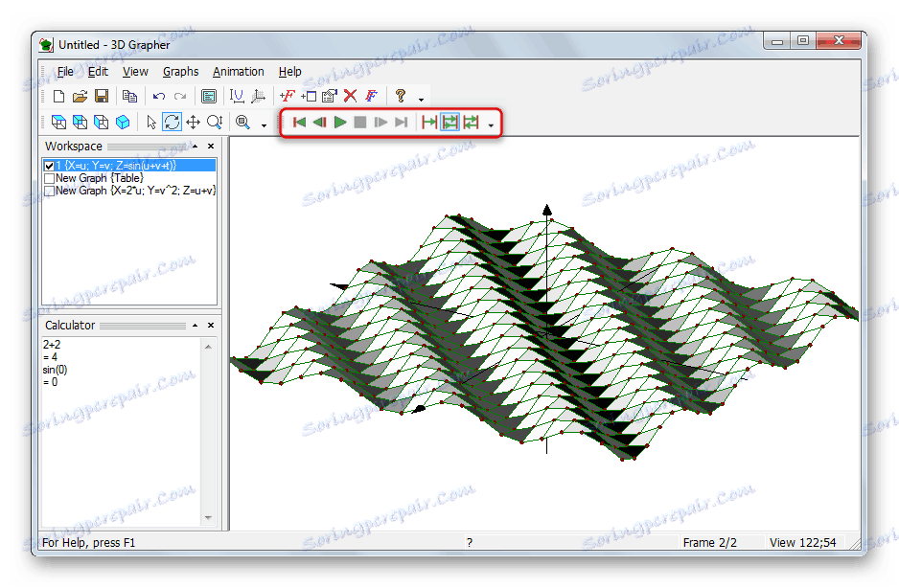899x588 pixels.
Task: Click the 'View 122;54' status bar entry
Action: 803,543
